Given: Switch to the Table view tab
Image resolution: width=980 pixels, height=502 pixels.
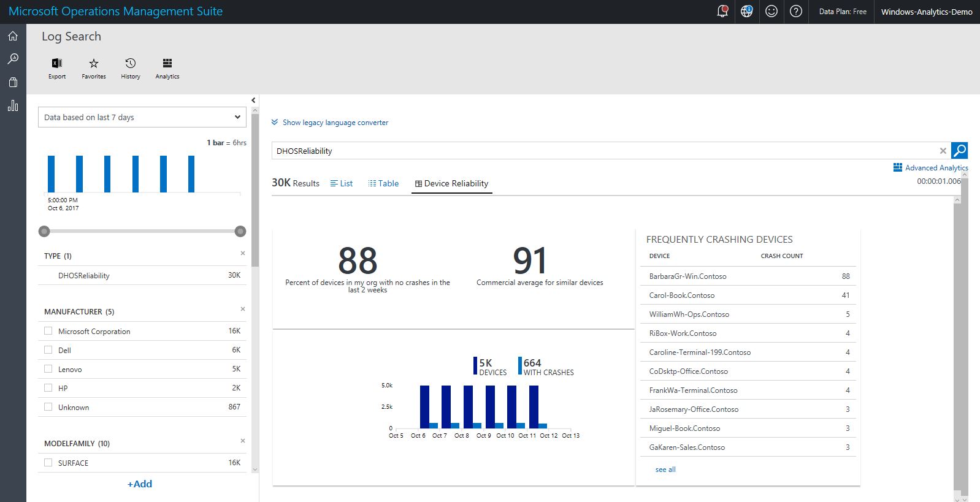Looking at the screenshot, I should pyautogui.click(x=383, y=183).
